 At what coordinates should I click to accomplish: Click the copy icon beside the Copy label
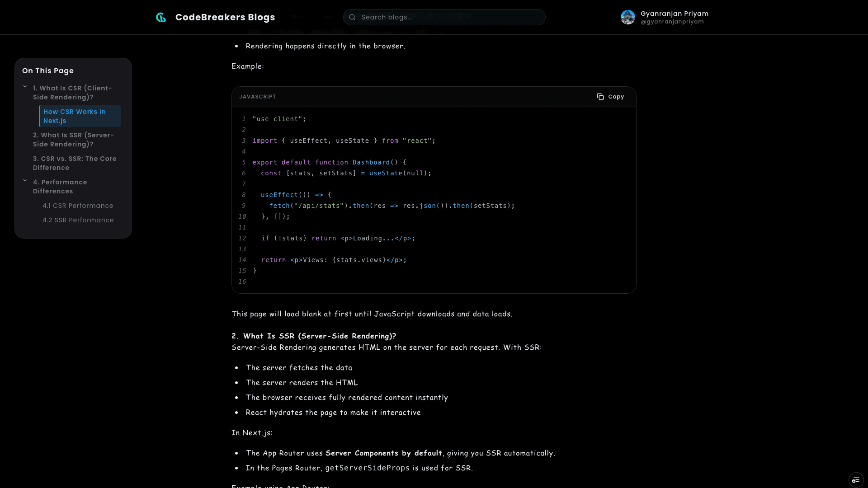point(600,96)
